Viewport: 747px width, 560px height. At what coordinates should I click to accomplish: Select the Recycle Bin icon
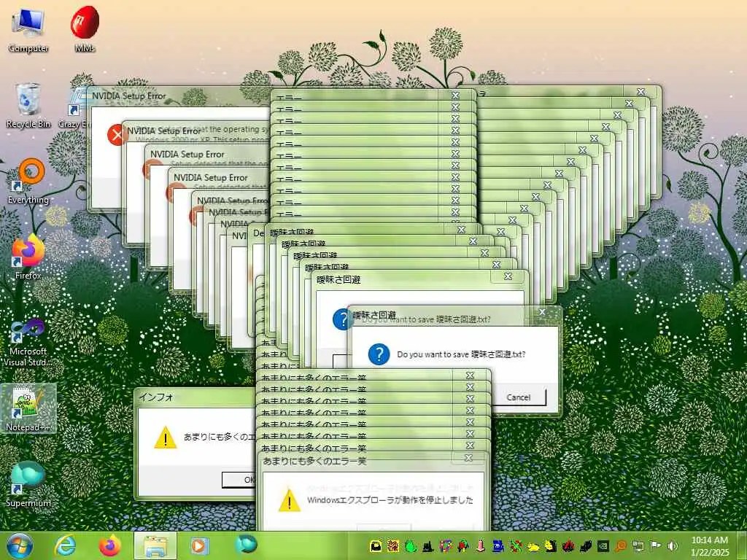tap(28, 106)
